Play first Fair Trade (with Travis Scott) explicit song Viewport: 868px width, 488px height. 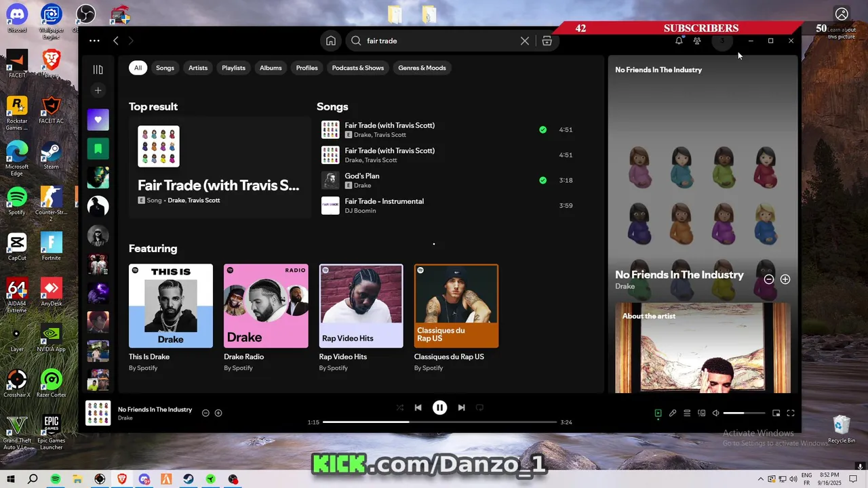pyautogui.click(x=330, y=129)
